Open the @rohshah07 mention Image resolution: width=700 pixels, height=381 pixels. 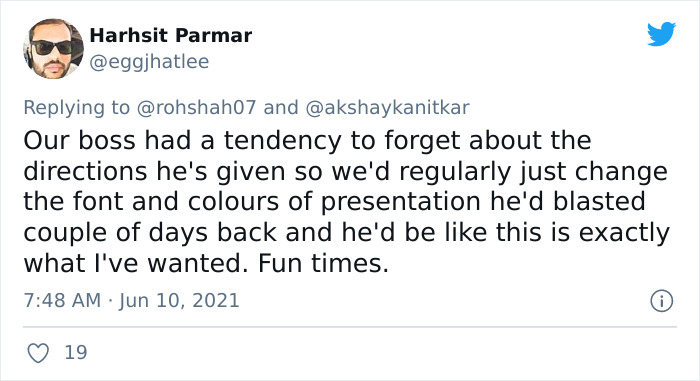(x=196, y=108)
